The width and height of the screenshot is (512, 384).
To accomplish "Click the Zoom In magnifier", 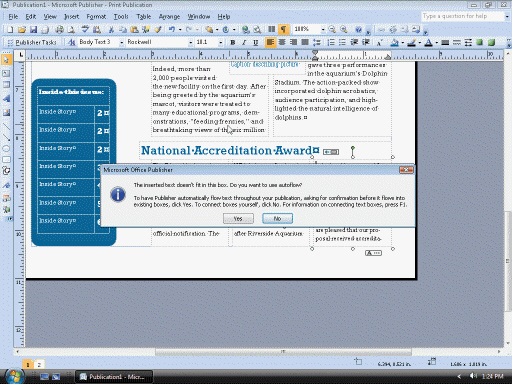I will coord(344,30).
